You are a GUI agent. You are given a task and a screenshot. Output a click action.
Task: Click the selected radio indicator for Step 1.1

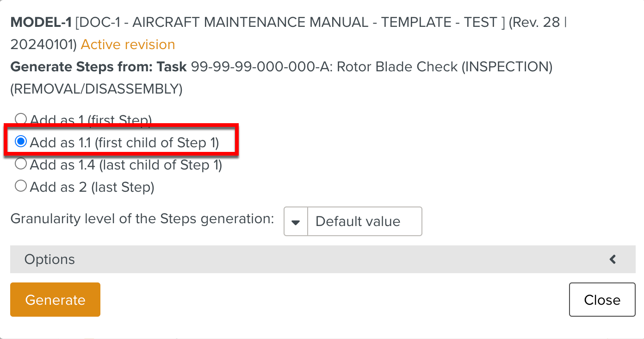click(x=21, y=142)
